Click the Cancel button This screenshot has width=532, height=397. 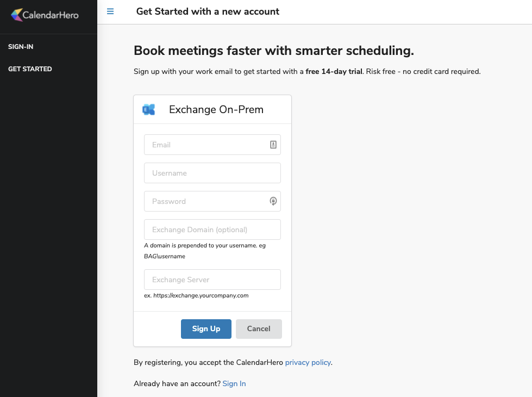click(x=259, y=328)
